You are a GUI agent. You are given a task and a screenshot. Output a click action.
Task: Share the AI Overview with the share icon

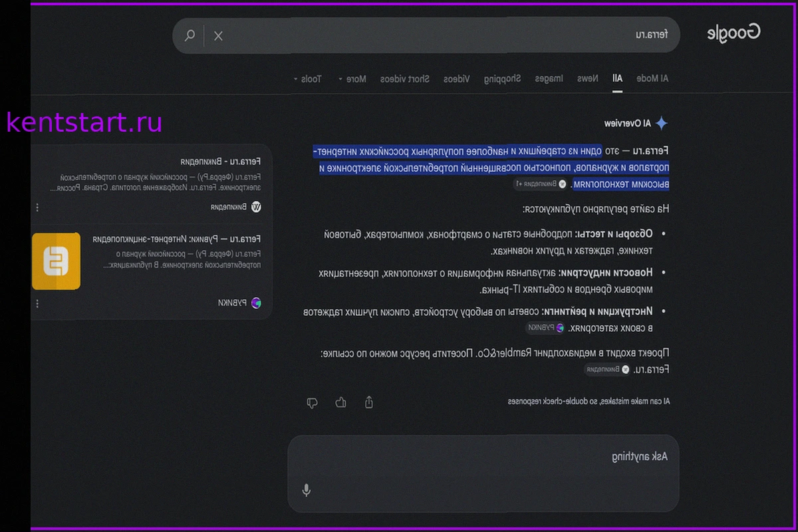pos(369,402)
